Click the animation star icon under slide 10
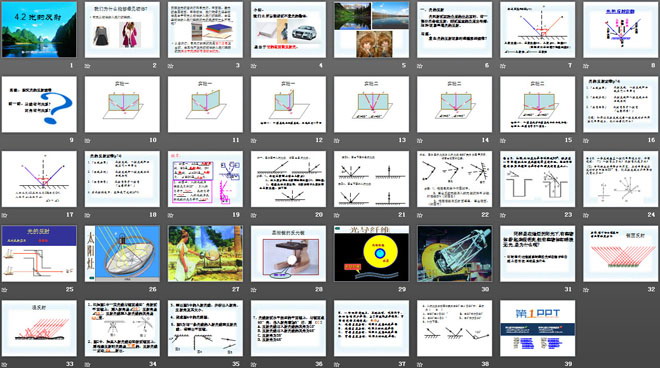 [88, 141]
